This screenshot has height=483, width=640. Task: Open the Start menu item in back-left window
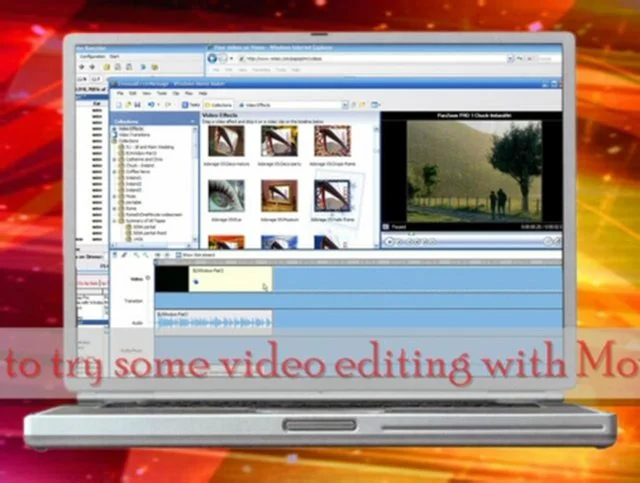pyautogui.click(x=114, y=56)
